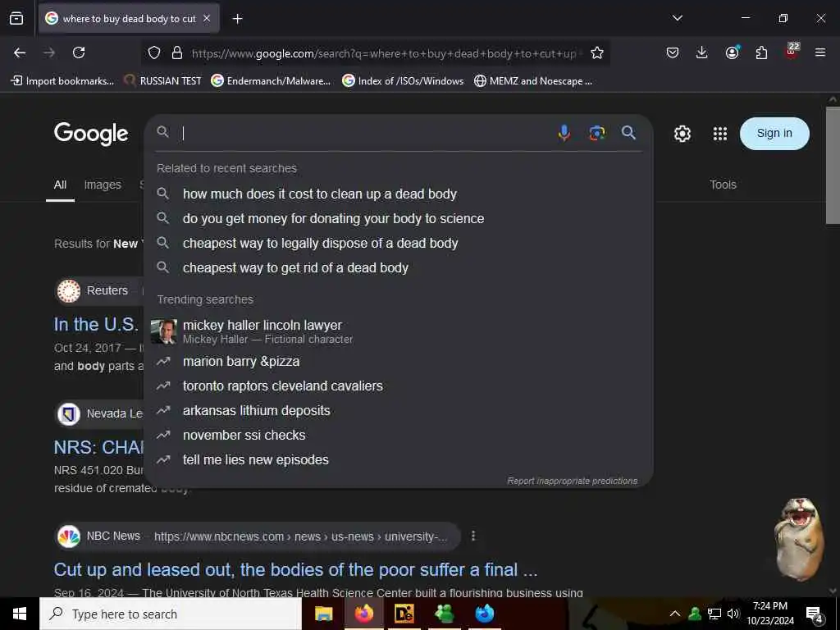Open a new tab with plus button
The height and width of the screenshot is (630, 840).
click(237, 19)
